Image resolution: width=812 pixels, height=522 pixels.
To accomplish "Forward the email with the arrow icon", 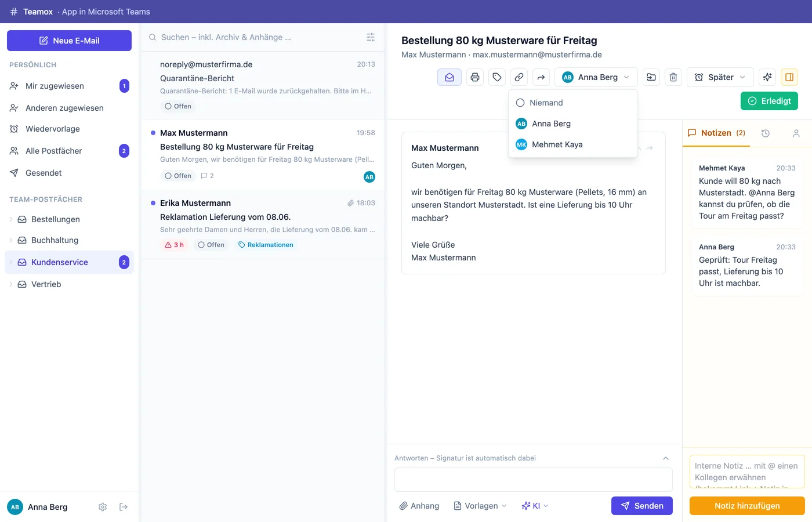I will [x=541, y=77].
